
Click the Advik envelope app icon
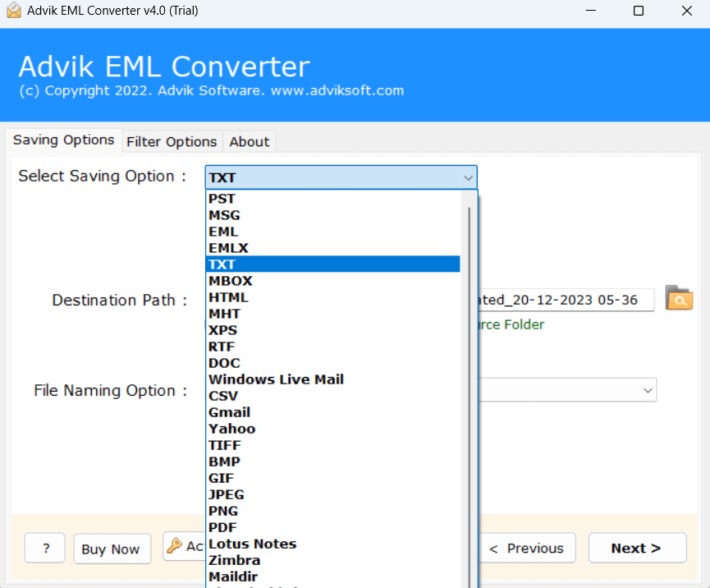14,11
